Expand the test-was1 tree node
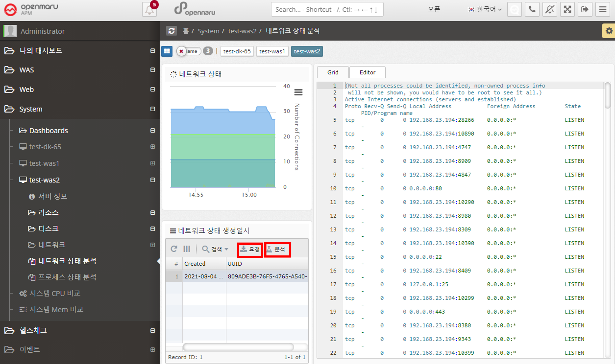The image size is (615, 364). pyautogui.click(x=152, y=163)
